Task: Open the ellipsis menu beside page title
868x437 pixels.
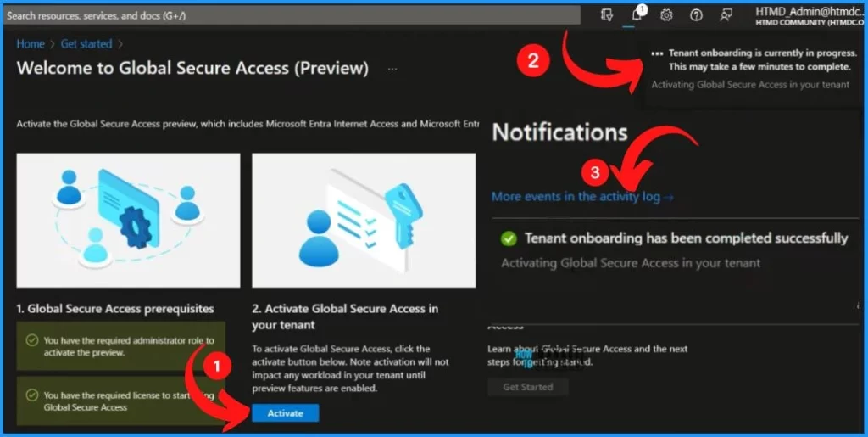Action: pyautogui.click(x=392, y=69)
